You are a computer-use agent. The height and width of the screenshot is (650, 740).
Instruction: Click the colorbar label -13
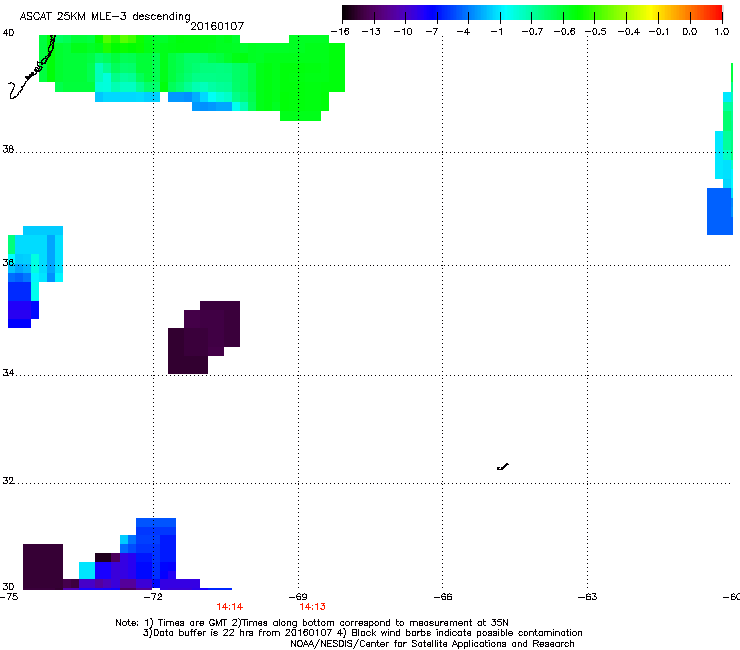371,32
